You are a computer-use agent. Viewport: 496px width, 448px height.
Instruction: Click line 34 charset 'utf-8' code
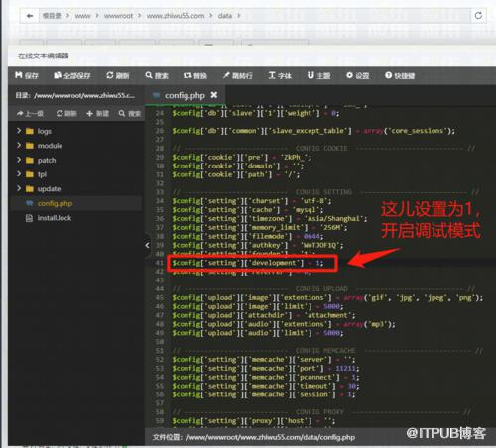tap(251, 201)
